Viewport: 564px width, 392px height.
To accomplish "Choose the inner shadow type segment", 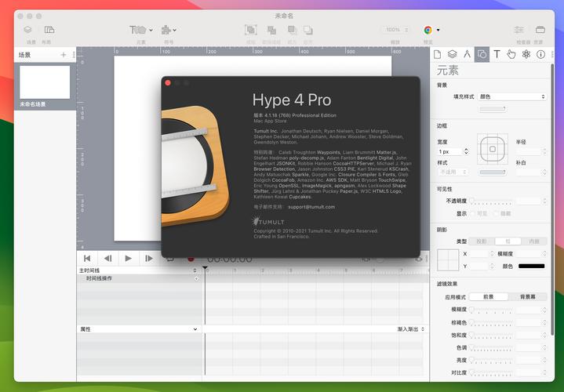I will 534,241.
